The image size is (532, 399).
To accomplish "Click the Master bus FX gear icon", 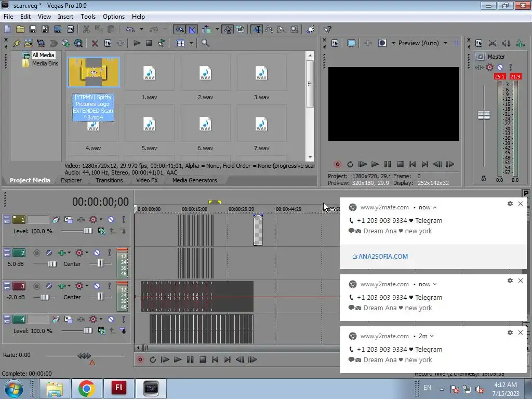I will [x=489, y=67].
